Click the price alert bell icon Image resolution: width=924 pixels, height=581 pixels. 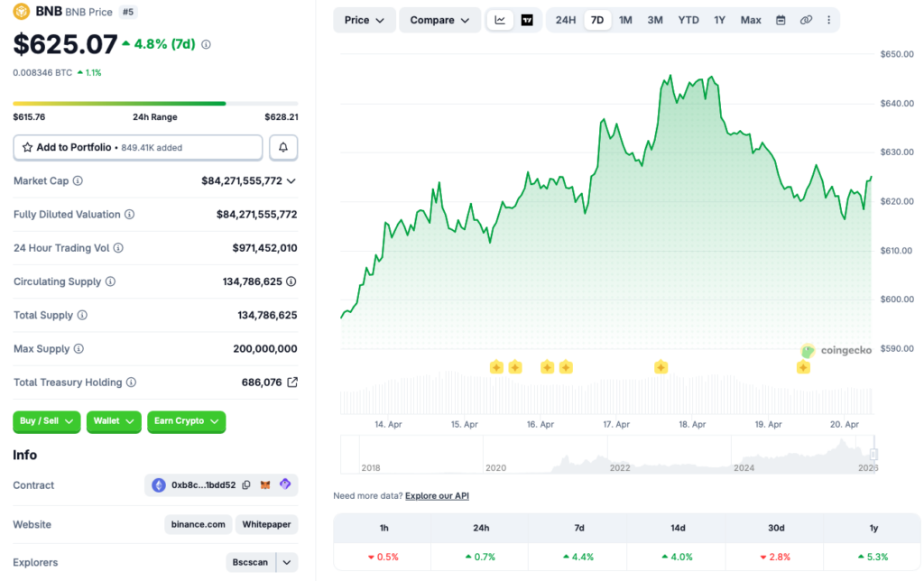pos(283,147)
